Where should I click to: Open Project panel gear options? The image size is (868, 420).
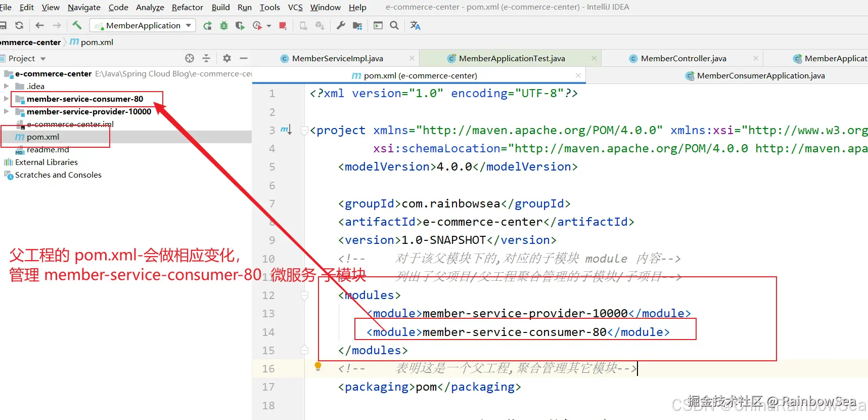227,58
